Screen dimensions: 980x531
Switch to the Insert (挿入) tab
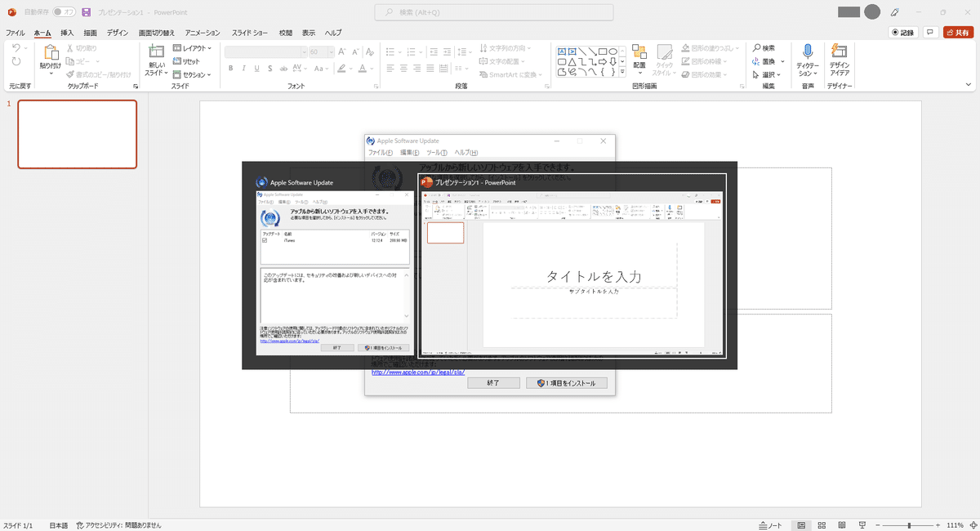[x=68, y=33]
